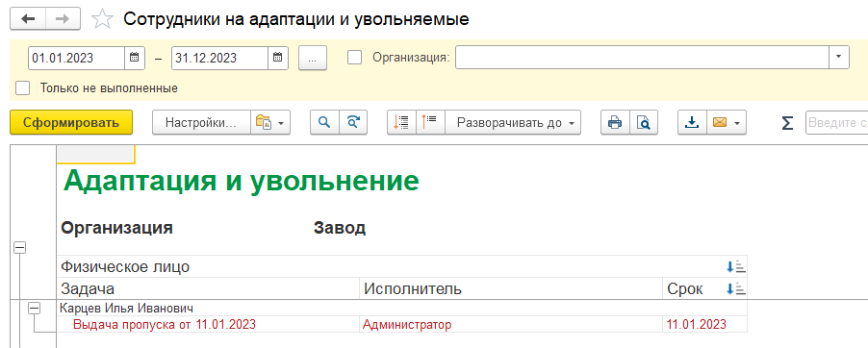Image resolution: width=868 pixels, height=348 pixels.
Task: Go forward with the right arrow button
Action: click(x=63, y=19)
